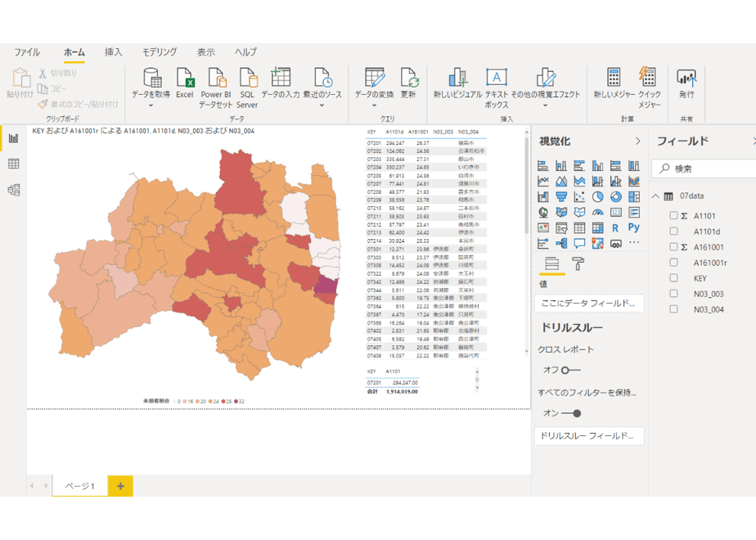Select the stacked column chart visual
The height and width of the screenshot is (540, 756).
[x=561, y=166]
